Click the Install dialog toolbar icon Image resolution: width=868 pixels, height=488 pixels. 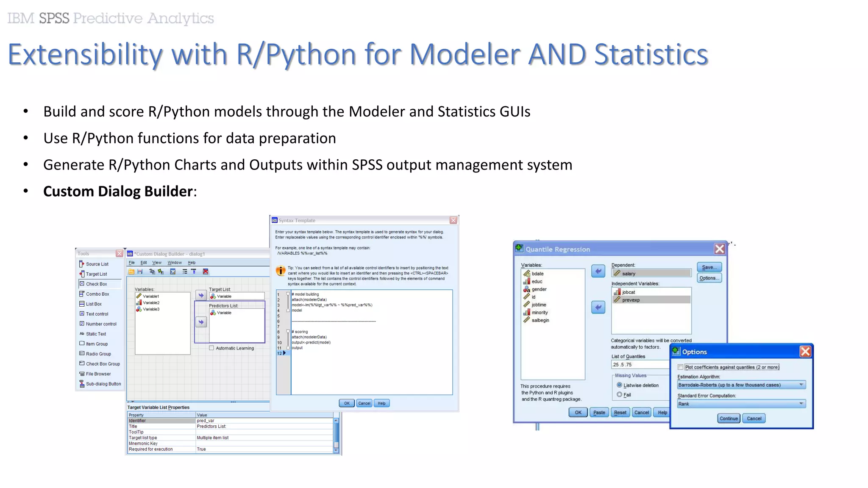pos(152,272)
